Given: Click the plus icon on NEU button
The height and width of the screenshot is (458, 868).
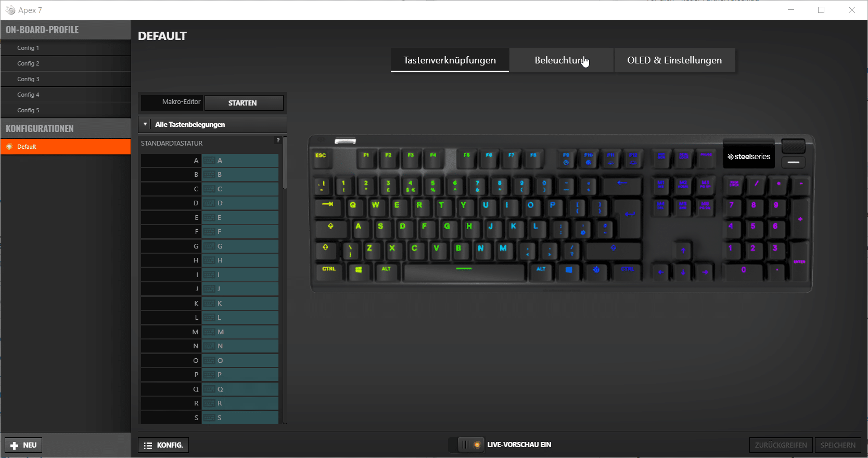Looking at the screenshot, I should tap(15, 446).
